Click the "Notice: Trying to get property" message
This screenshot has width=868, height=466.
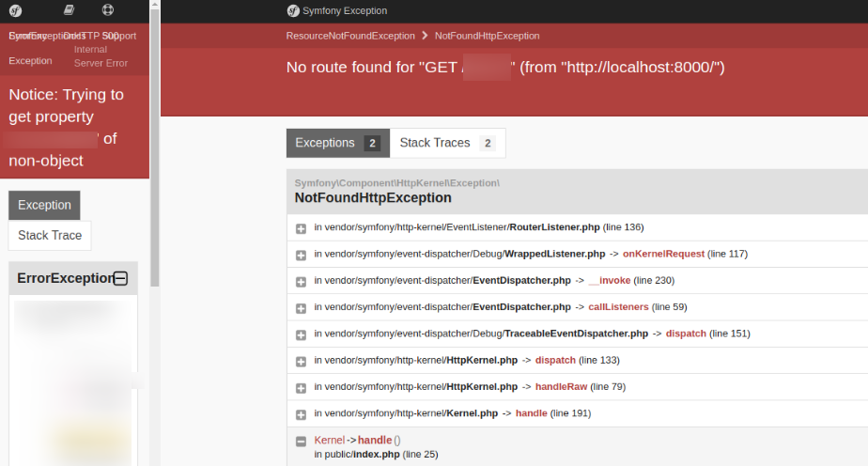click(67, 127)
